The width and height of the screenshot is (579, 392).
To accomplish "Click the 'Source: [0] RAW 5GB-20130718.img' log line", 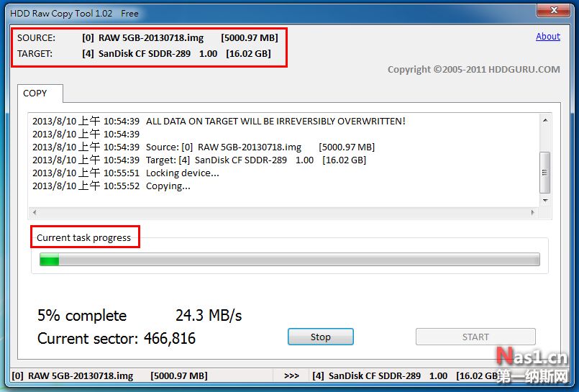I will point(204,147).
